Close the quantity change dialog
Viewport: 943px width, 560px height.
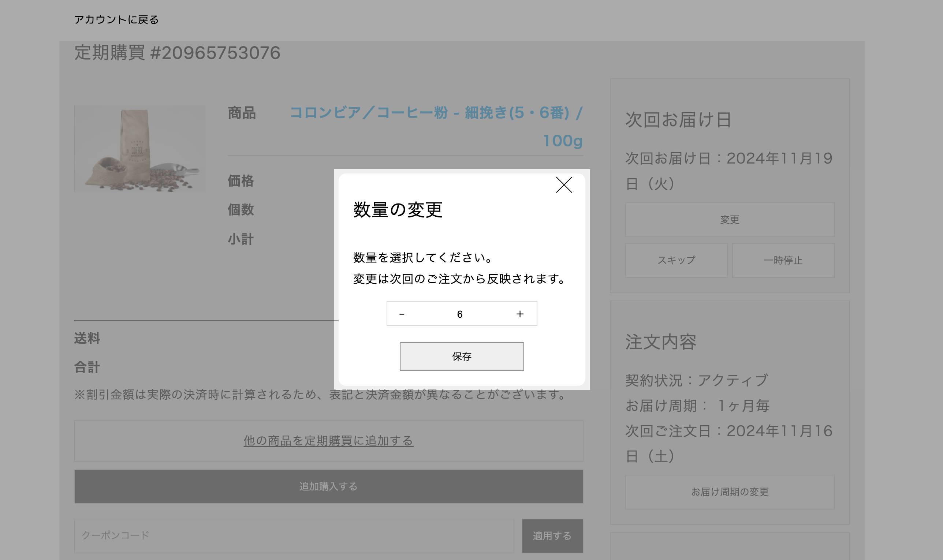point(564,185)
